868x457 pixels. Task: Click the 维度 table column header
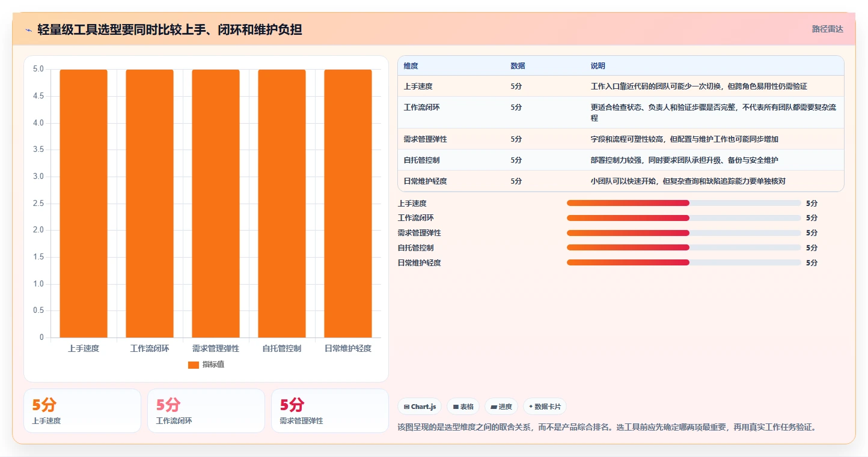pyautogui.click(x=411, y=65)
